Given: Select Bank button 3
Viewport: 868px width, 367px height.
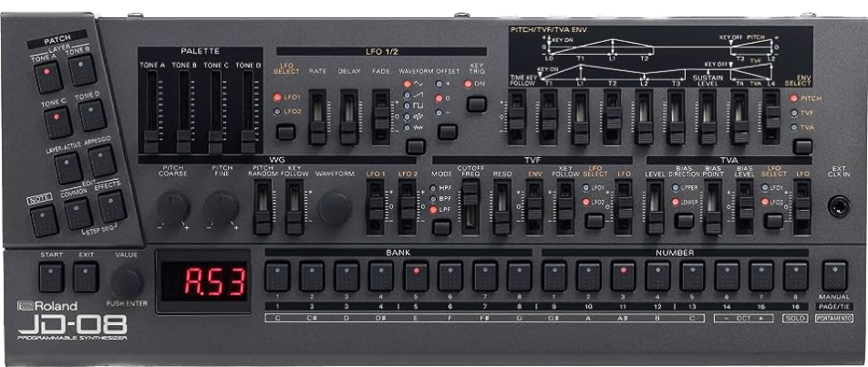Looking at the screenshot, I should click(x=346, y=277).
